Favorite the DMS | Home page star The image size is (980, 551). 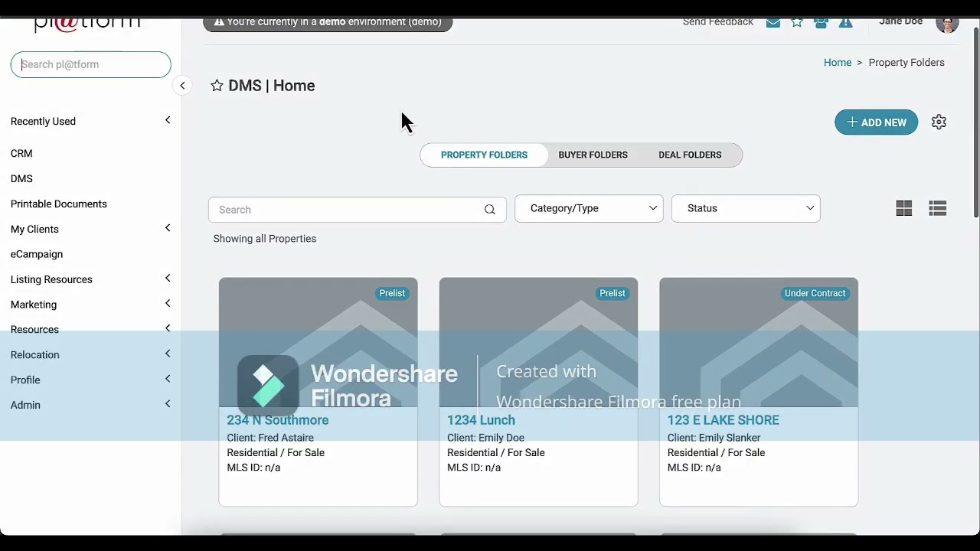217,86
